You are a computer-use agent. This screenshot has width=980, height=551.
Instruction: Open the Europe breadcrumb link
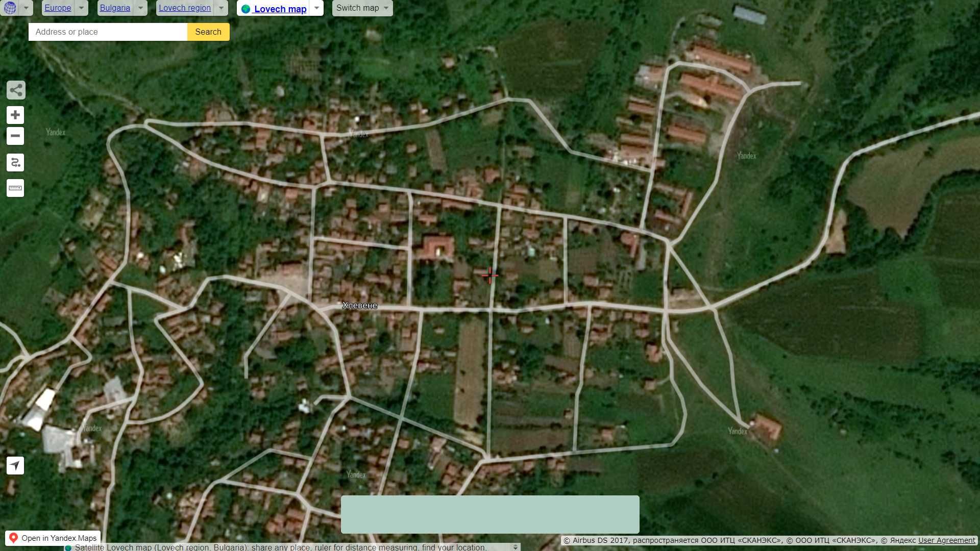(58, 8)
